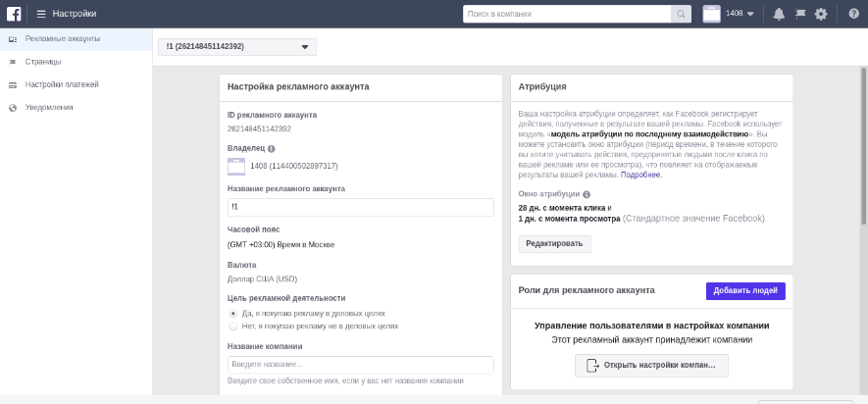Open Настройки платежей in sidebar
The image size is (868, 404).
[61, 84]
